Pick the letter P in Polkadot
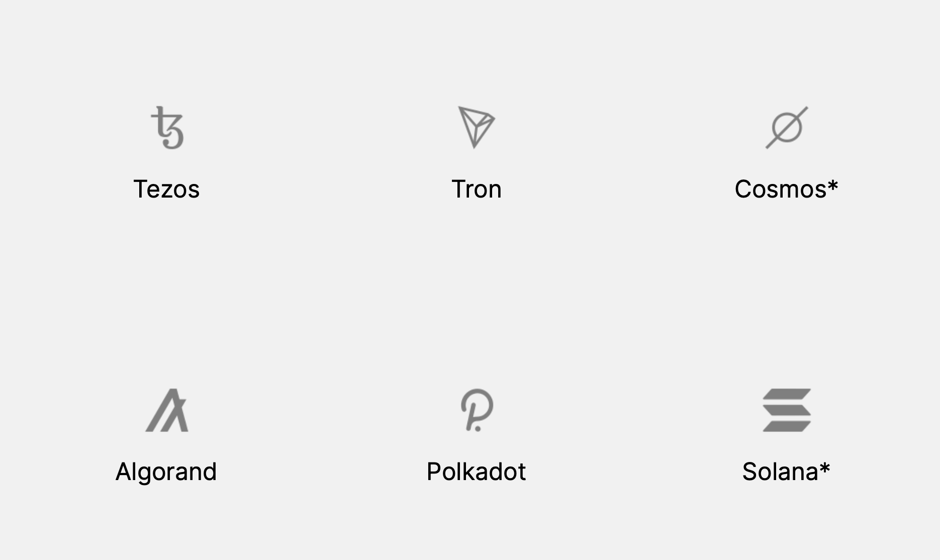This screenshot has height=560, width=940. click(x=435, y=472)
